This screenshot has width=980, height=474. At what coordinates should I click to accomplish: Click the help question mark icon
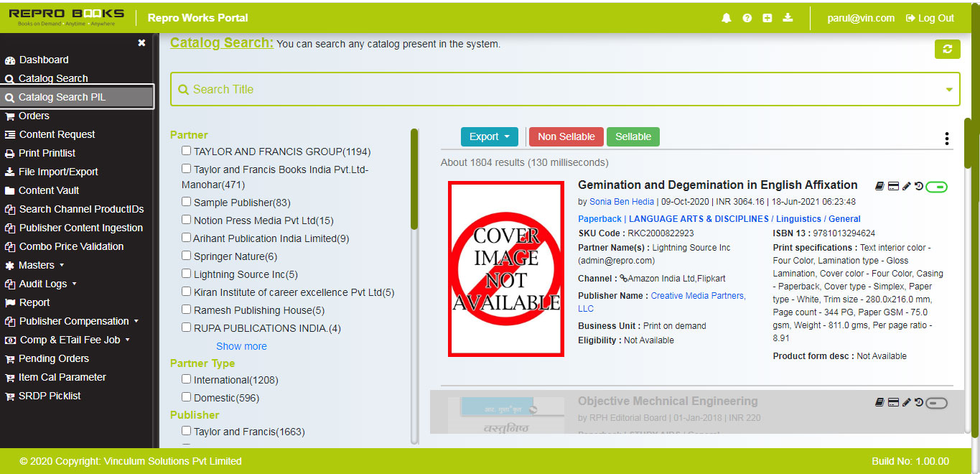pos(747,18)
